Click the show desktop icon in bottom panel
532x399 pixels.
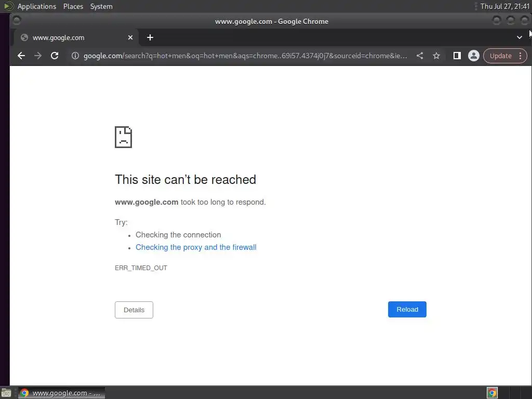6,393
